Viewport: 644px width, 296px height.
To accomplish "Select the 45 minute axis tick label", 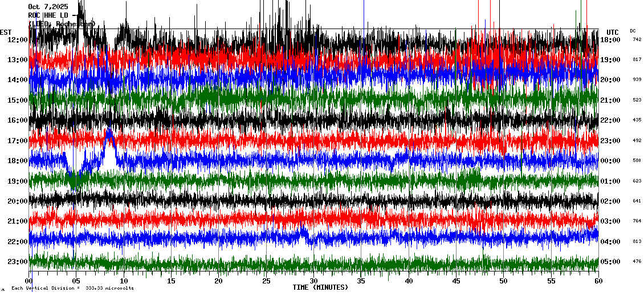I will pos(456,281).
